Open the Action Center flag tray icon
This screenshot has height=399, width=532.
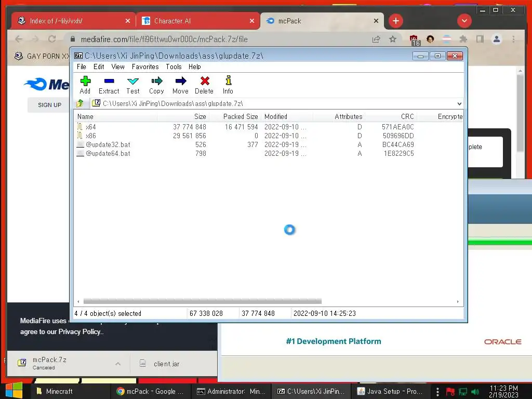click(x=450, y=392)
